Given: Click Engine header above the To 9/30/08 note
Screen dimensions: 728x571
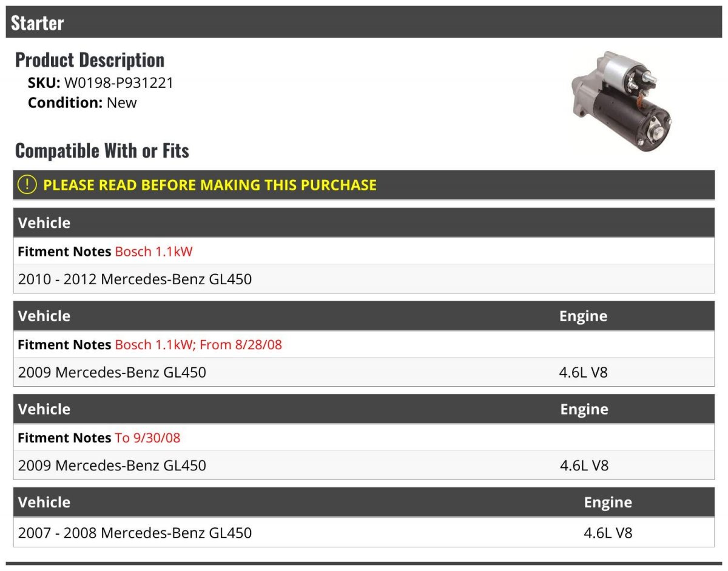Looking at the screenshot, I should pos(584,409).
